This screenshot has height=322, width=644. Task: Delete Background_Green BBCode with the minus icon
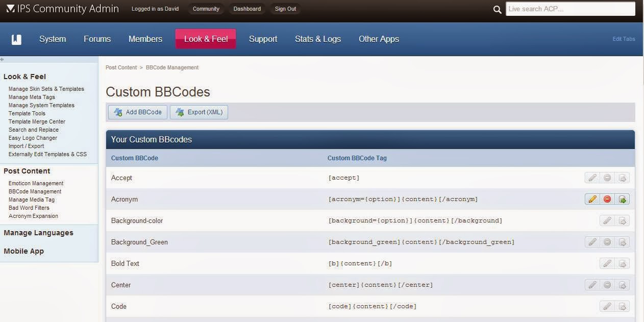607,242
